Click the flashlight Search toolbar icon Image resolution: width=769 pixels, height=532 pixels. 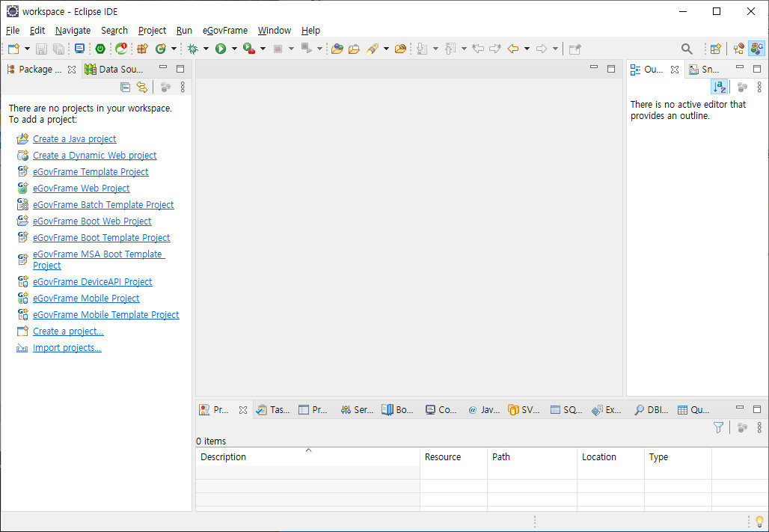pyautogui.click(x=373, y=49)
